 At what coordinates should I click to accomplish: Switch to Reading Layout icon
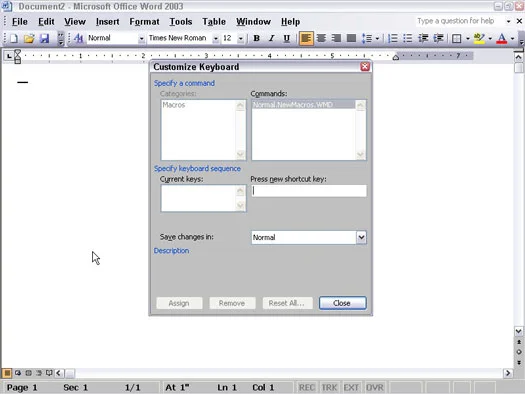(49, 373)
